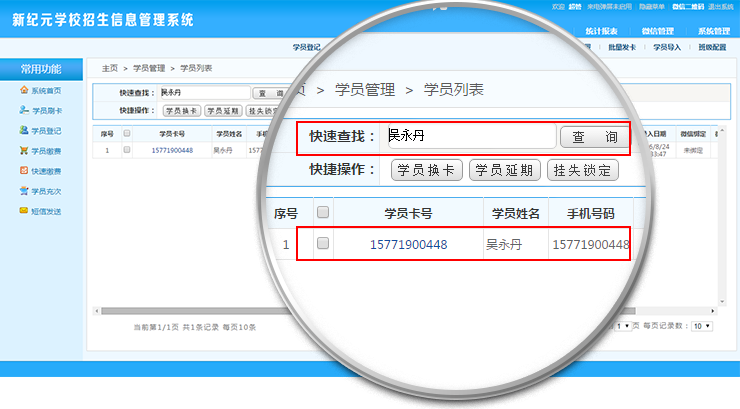Click the icon beside 学员充次

24,191
